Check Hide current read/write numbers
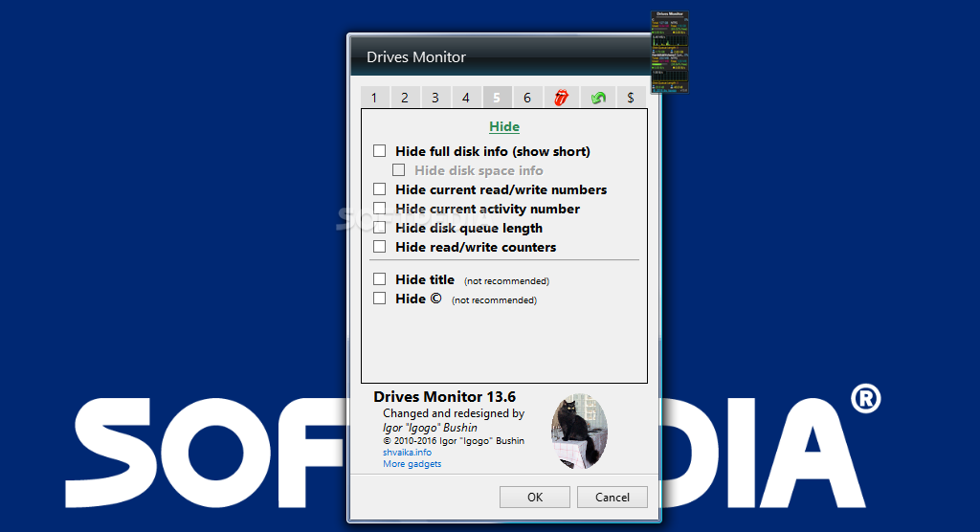The width and height of the screenshot is (980, 532). 379,188
